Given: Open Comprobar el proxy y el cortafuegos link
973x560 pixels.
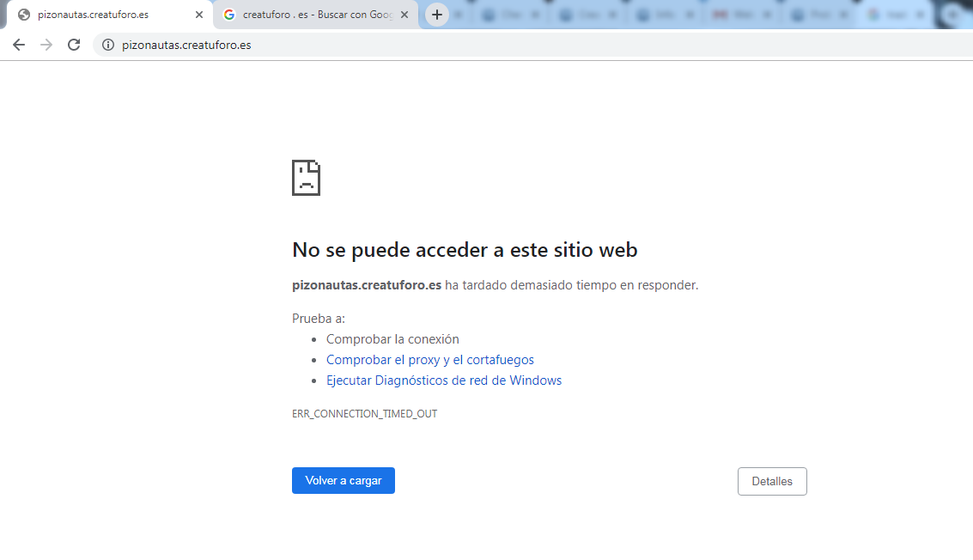Looking at the screenshot, I should point(429,360).
